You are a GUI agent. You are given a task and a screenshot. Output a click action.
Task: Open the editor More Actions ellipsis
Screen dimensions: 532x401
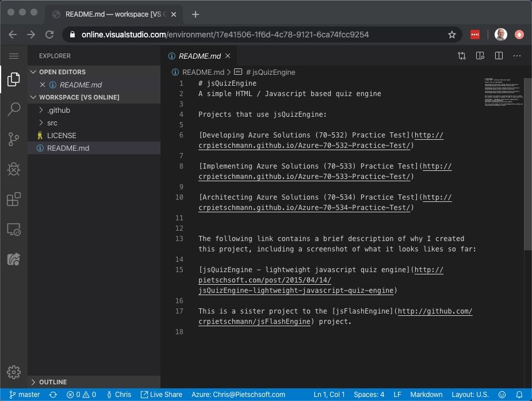516,56
